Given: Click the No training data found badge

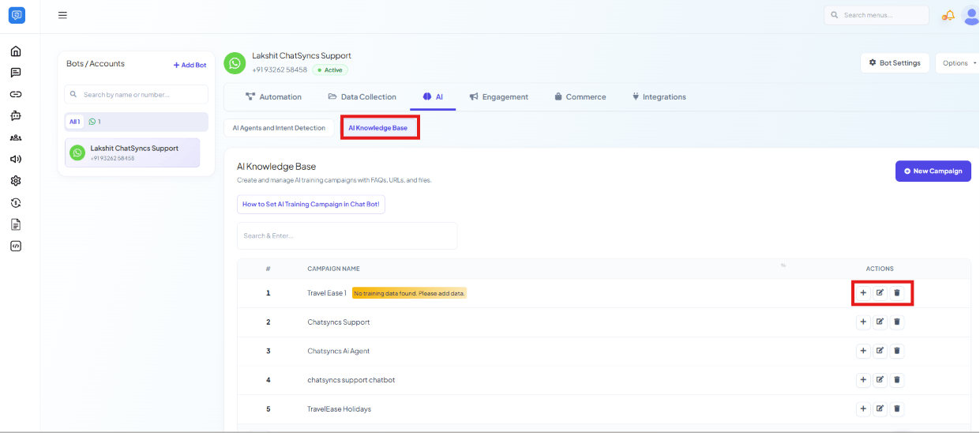Looking at the screenshot, I should pyautogui.click(x=409, y=293).
